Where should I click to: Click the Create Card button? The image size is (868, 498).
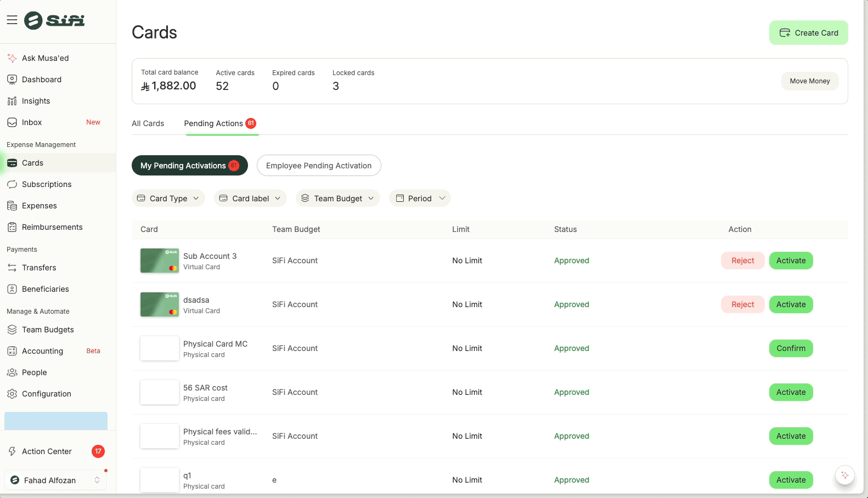[808, 33]
